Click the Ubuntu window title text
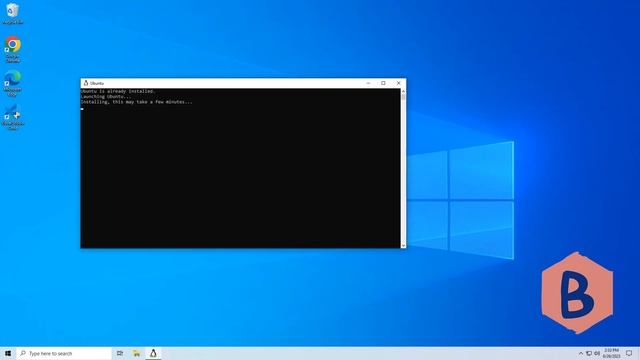 click(97, 83)
